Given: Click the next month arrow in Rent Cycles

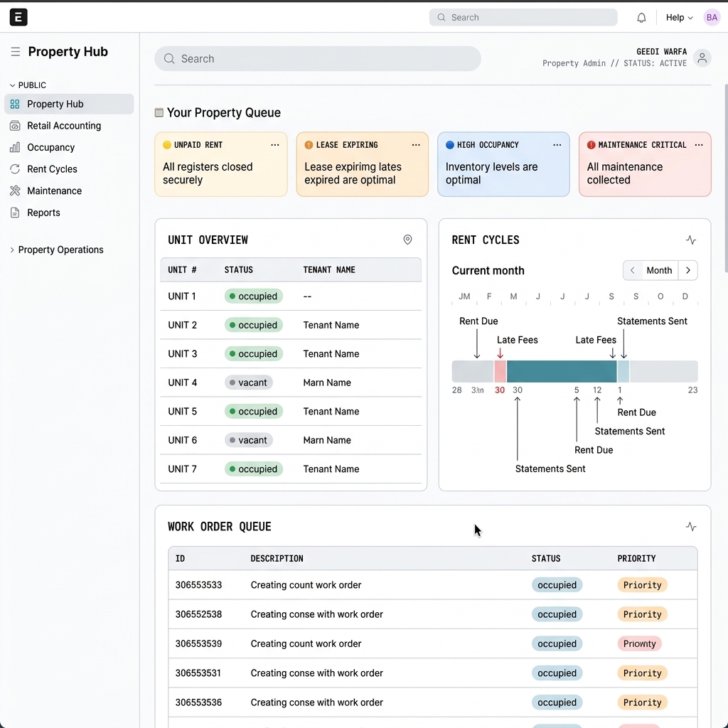Looking at the screenshot, I should (687, 270).
